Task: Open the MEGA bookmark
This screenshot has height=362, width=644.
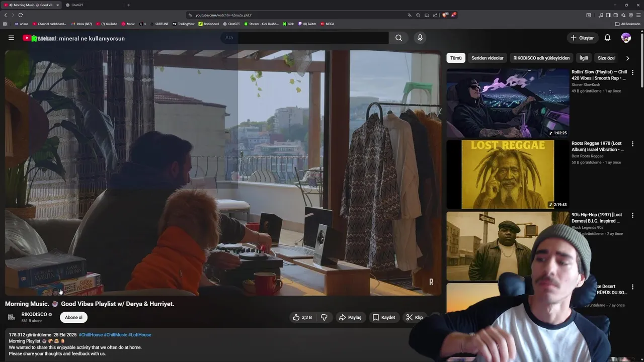Action: [327, 24]
